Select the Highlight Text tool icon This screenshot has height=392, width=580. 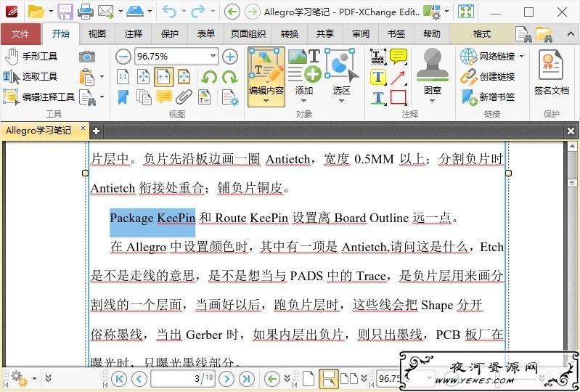pos(377,77)
